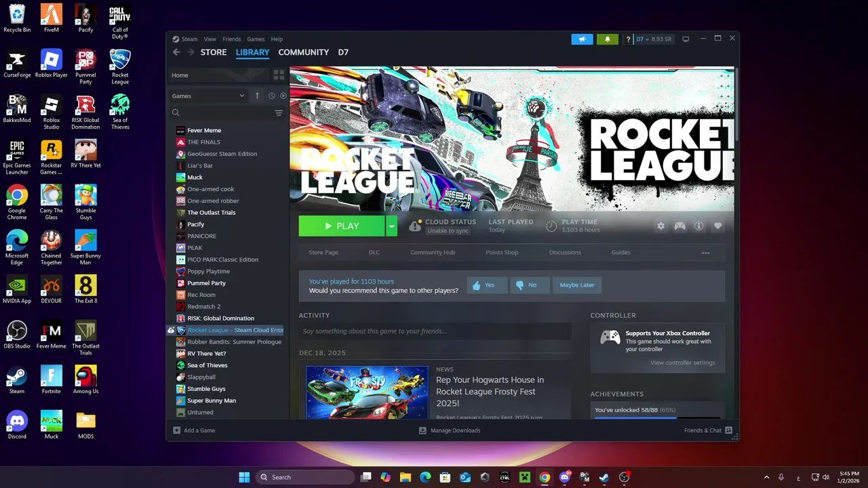
Task: Choose No thumbs down recommendation
Action: [x=529, y=285]
